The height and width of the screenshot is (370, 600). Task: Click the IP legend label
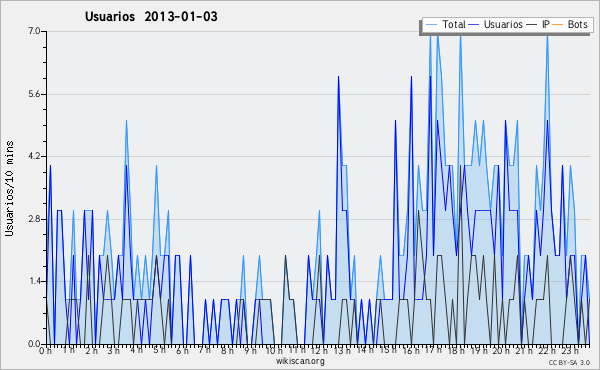[x=546, y=24]
